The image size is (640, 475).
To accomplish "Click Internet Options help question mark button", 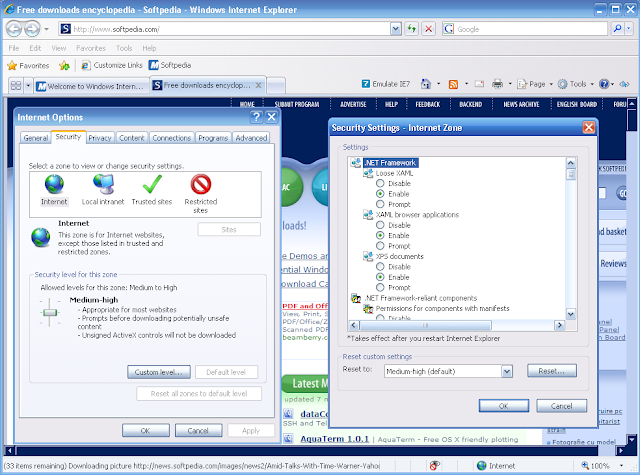I will 256,117.
